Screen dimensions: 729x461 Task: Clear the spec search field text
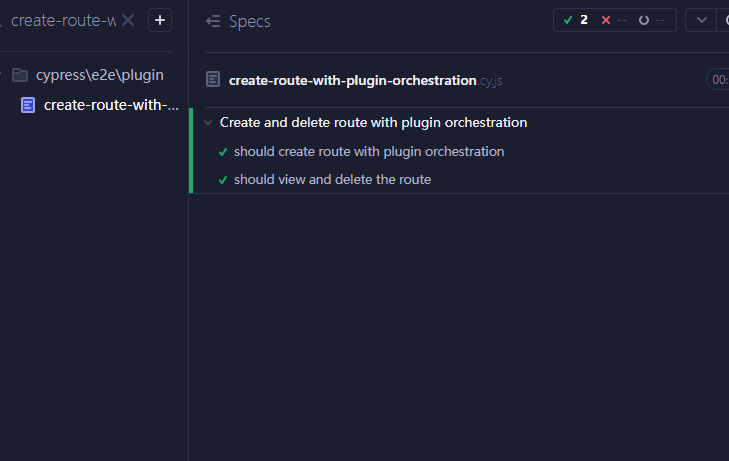pyautogui.click(x=128, y=20)
